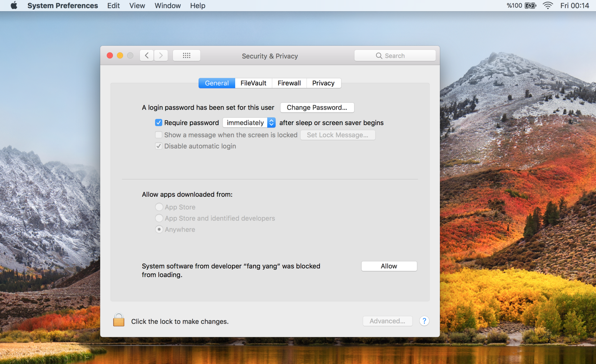Select the Anywhere radio option
This screenshot has height=364, width=596.
point(159,229)
